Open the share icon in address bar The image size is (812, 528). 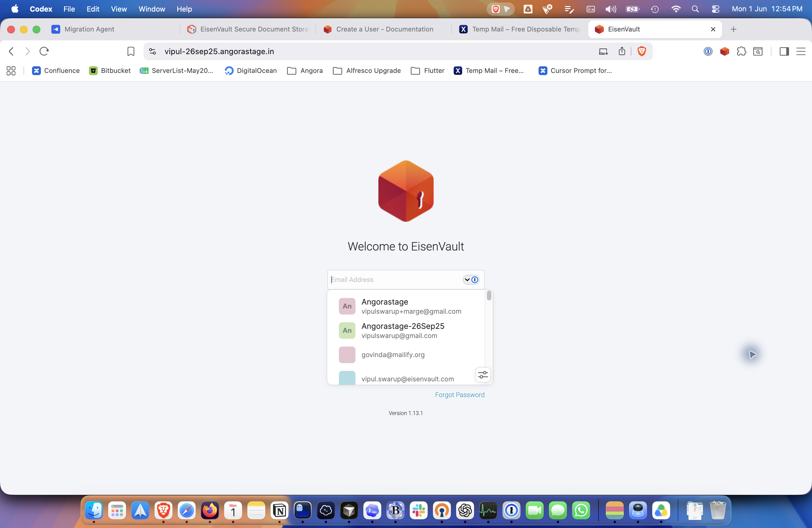(622, 51)
